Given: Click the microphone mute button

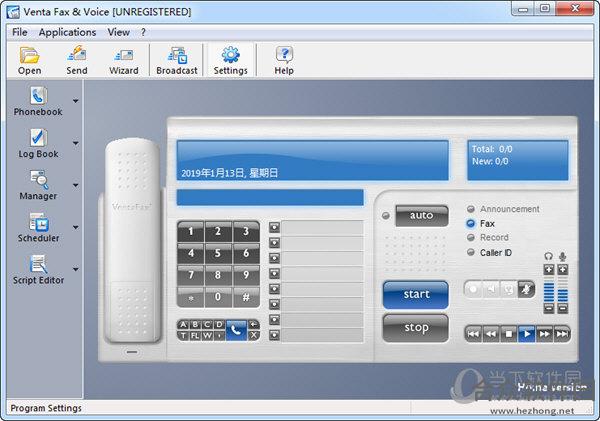Looking at the screenshot, I should click(526, 289).
